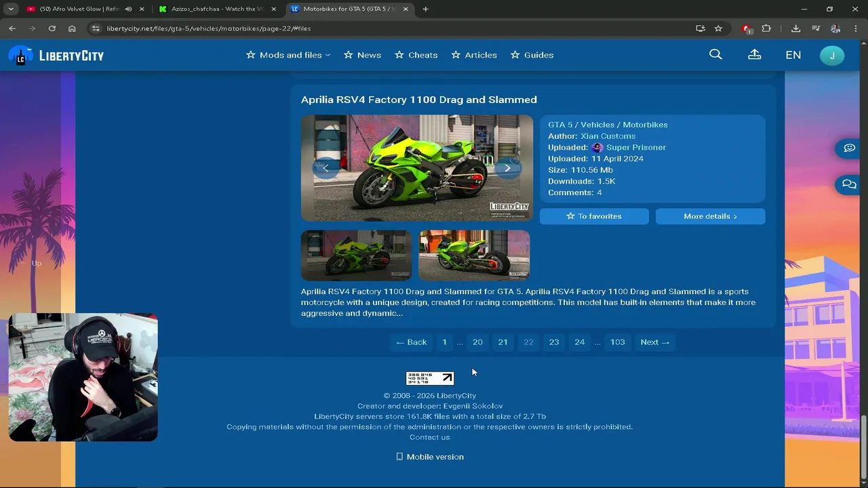The width and height of the screenshot is (868, 488).
Task: Open the Cheats section
Action: [416, 55]
